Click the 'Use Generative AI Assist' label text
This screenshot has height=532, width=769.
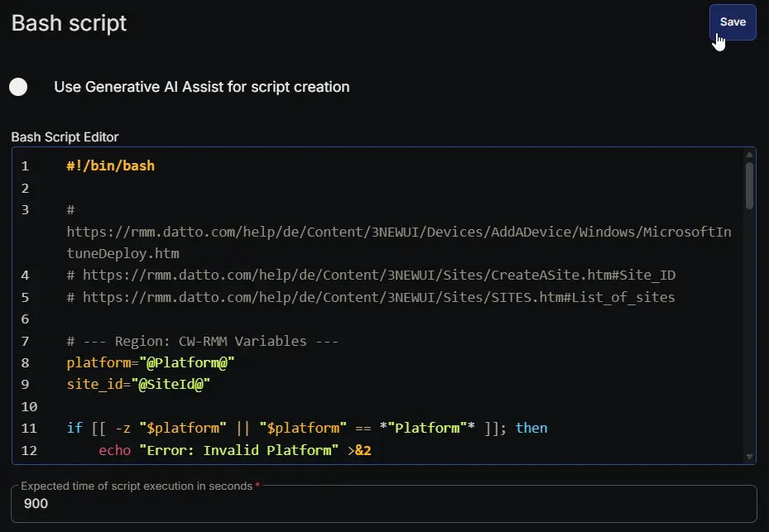(x=201, y=87)
